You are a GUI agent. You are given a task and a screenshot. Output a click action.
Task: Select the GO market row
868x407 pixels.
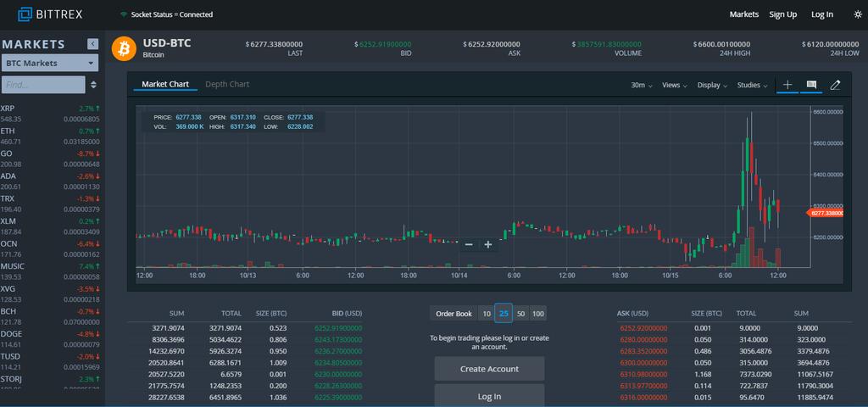pos(50,159)
